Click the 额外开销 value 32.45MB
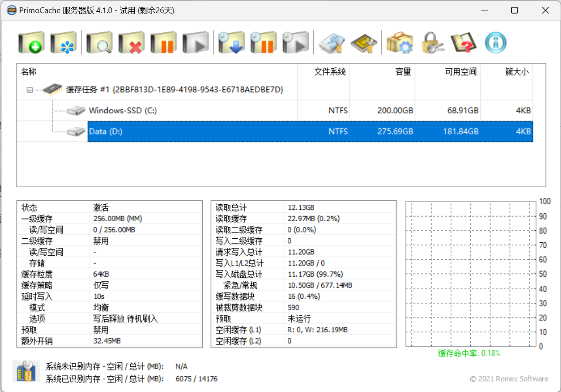561x392 pixels. 107,341
